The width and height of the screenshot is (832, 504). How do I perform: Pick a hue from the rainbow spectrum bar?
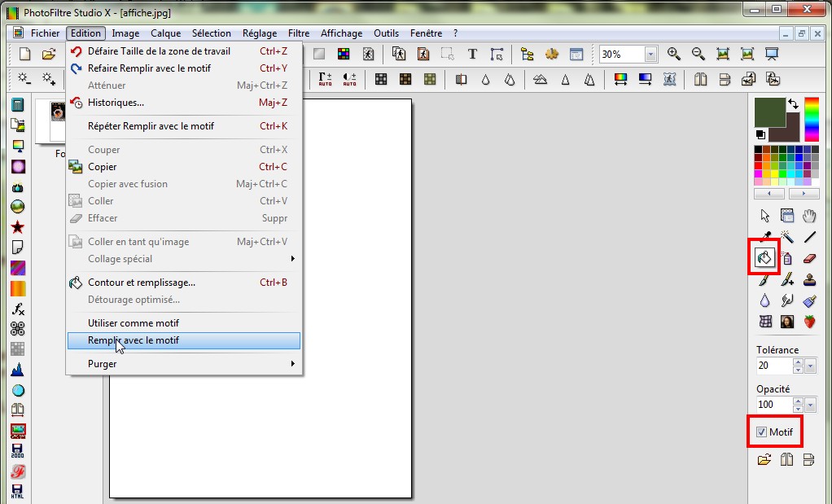point(812,120)
